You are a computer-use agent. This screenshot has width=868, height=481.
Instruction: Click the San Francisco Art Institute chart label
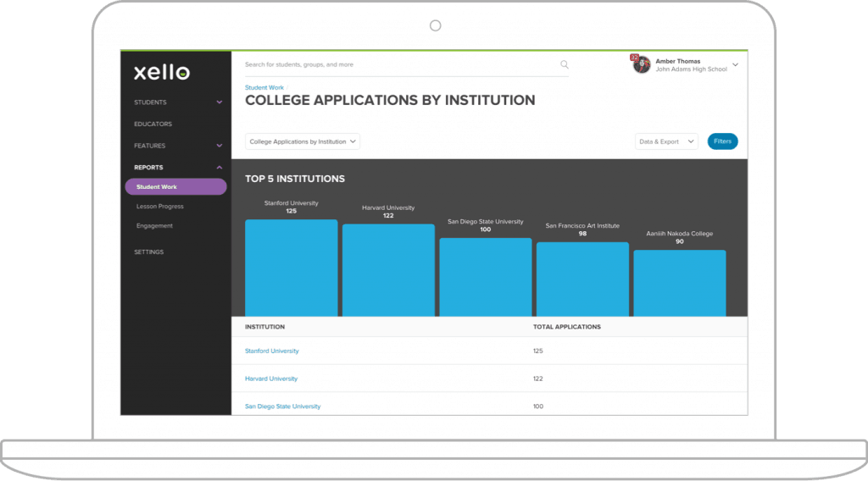[x=582, y=225]
